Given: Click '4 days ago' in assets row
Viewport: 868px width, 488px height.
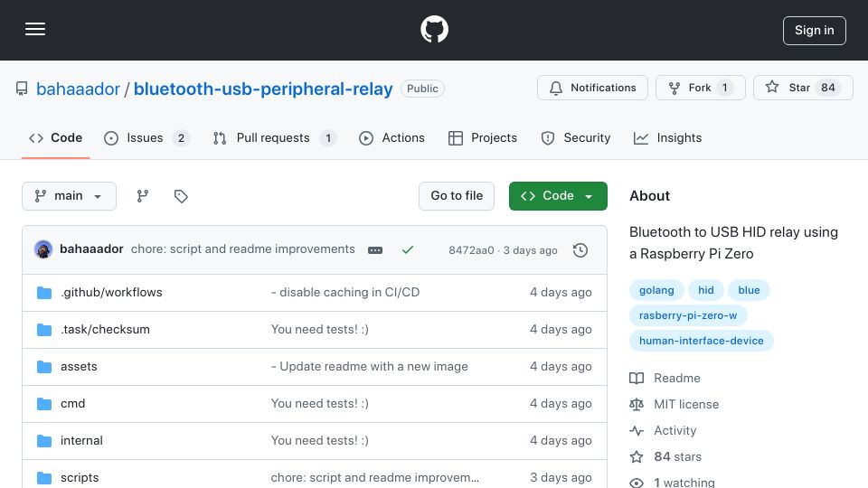Looking at the screenshot, I should [561, 366].
